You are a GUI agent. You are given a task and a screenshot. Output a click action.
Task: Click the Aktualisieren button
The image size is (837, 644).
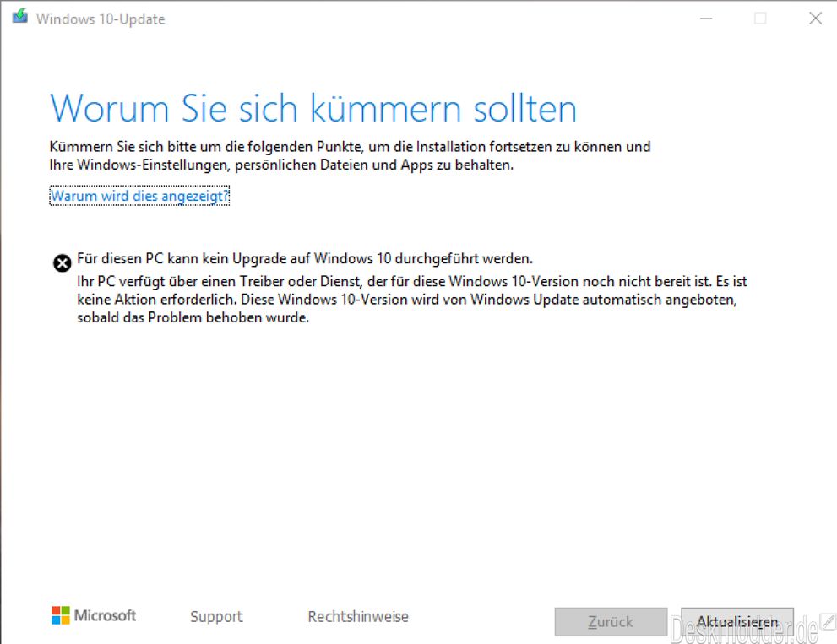pyautogui.click(x=737, y=621)
